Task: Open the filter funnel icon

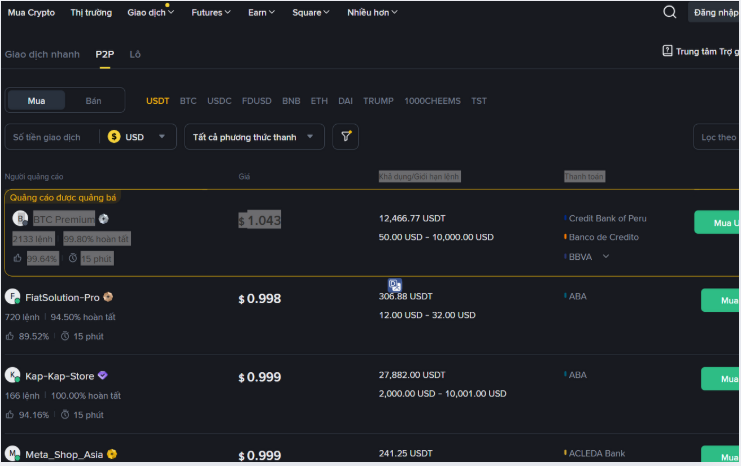Action: point(346,137)
